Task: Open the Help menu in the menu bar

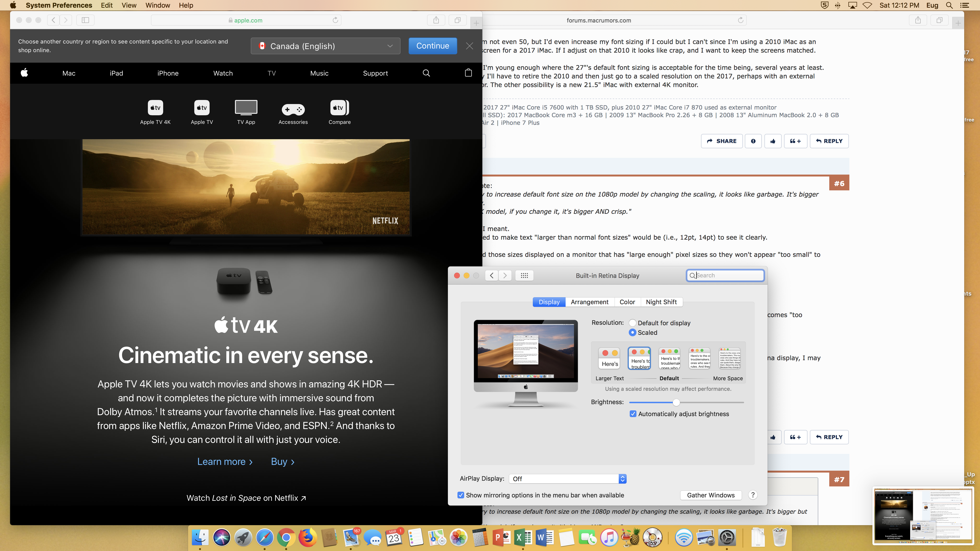Action: pos(186,5)
